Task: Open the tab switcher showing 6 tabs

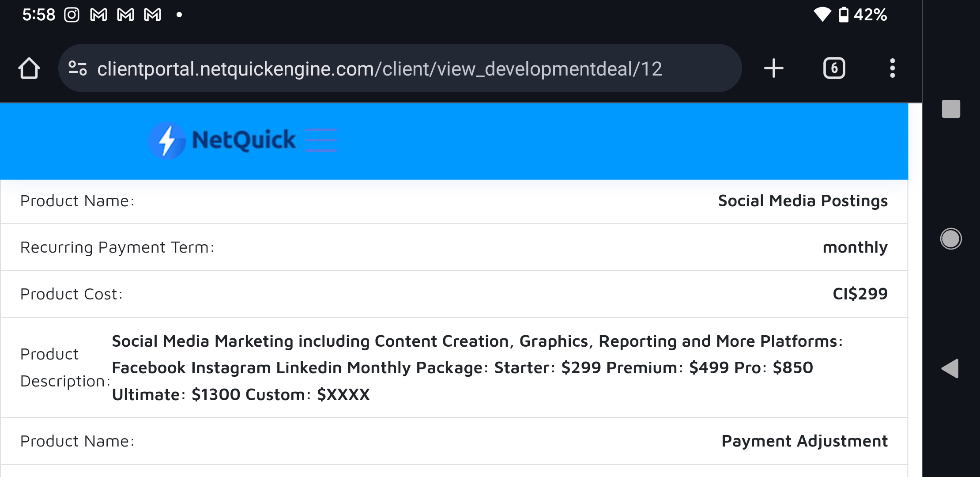Action: [x=834, y=68]
